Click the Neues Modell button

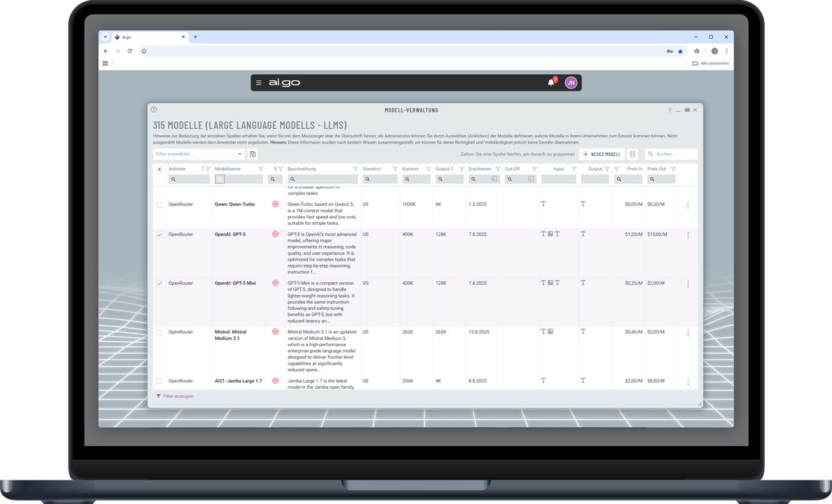coord(602,155)
